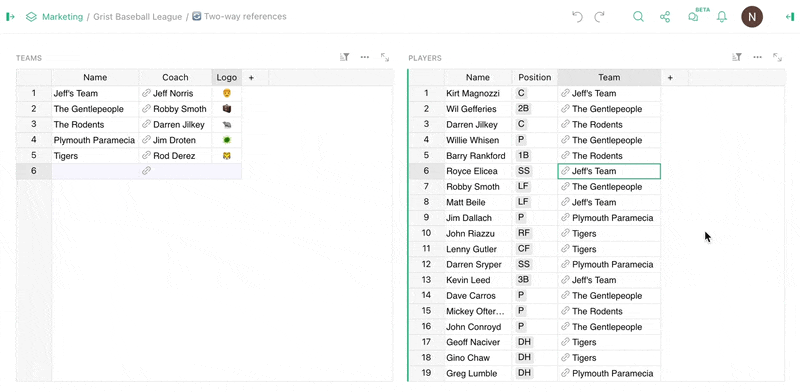Go to Marketing workspace in breadcrumb

coord(62,17)
